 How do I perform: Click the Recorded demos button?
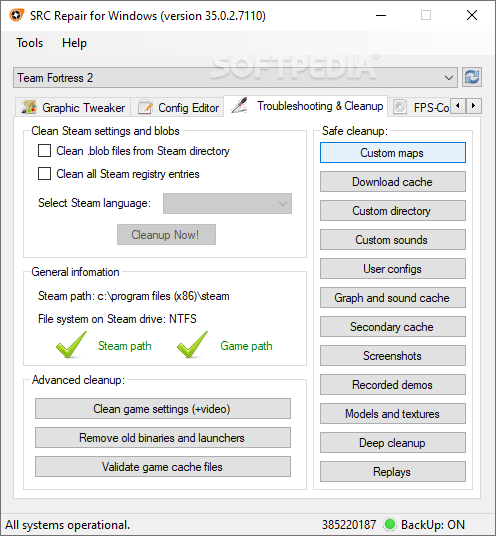coord(393,385)
